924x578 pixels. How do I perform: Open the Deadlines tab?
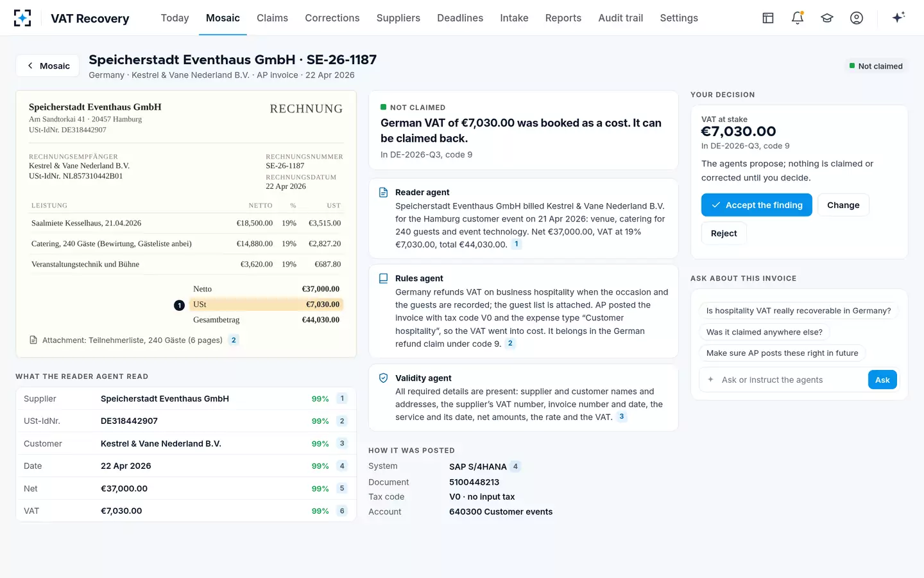(x=460, y=18)
